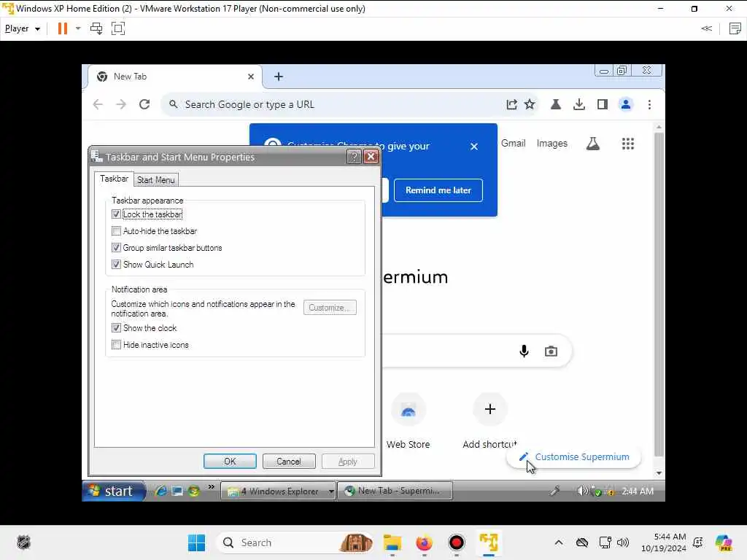Expand Quick Launch overflow chevron

tap(211, 487)
